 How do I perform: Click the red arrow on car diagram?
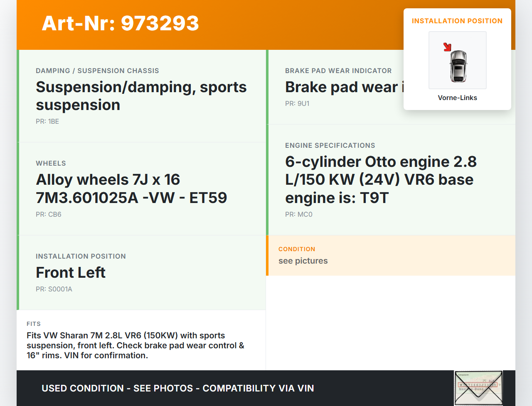click(x=447, y=47)
